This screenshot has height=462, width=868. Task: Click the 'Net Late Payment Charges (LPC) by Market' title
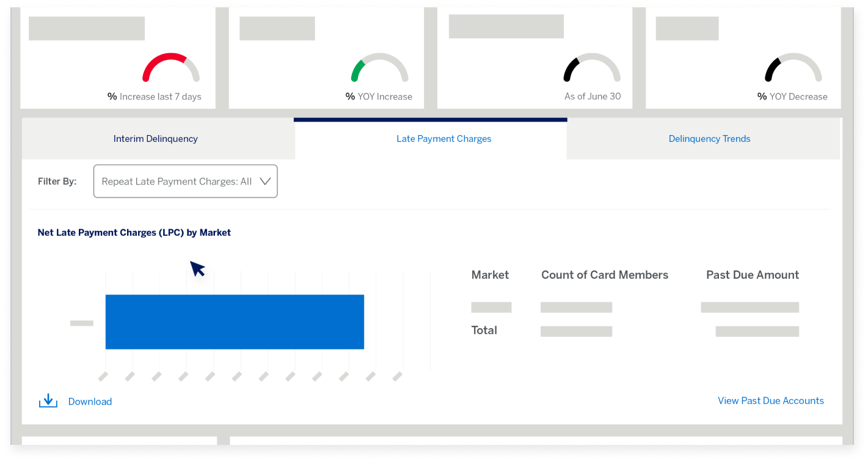[134, 232]
